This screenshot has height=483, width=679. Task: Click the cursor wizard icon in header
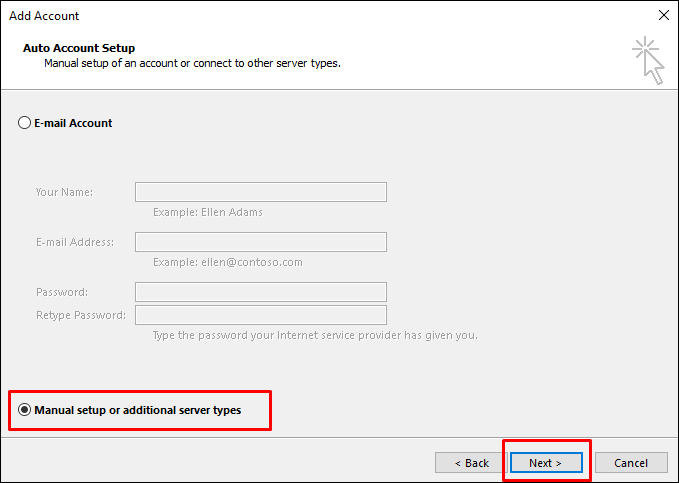coord(647,59)
